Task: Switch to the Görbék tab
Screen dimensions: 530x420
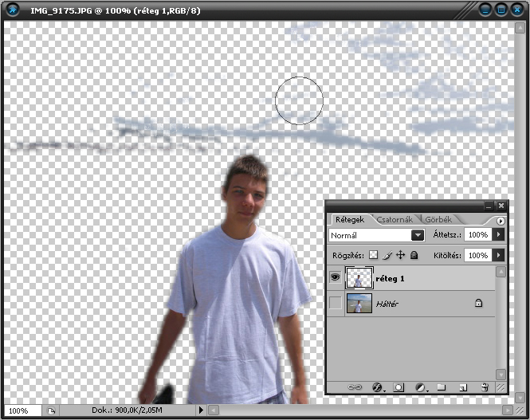Action: coord(438,219)
